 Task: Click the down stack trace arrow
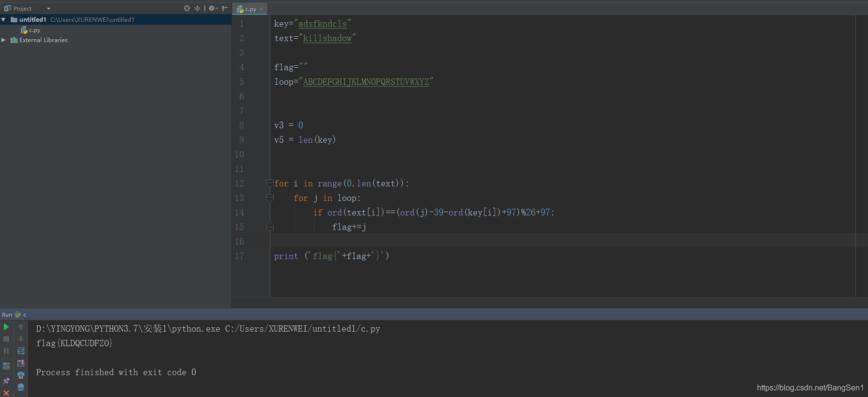(21, 339)
